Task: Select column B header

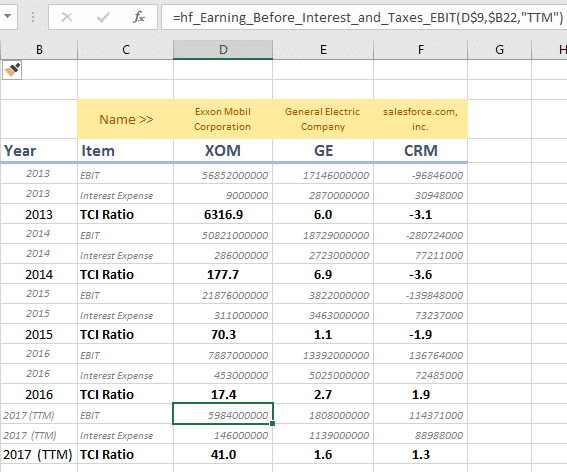Action: [39, 50]
